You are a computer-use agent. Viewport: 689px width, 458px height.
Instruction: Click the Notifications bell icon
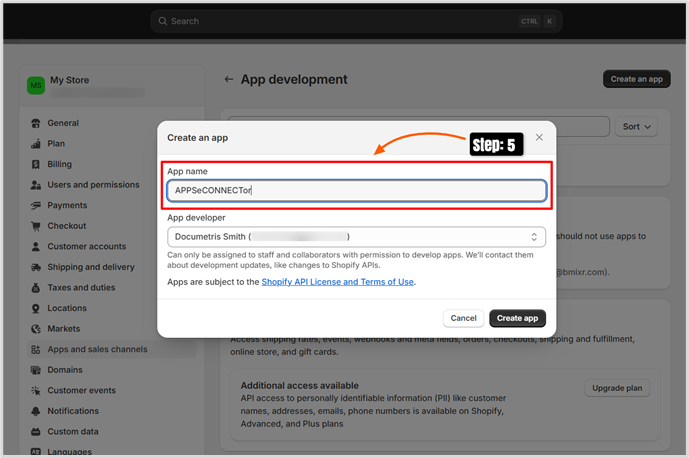(x=36, y=411)
